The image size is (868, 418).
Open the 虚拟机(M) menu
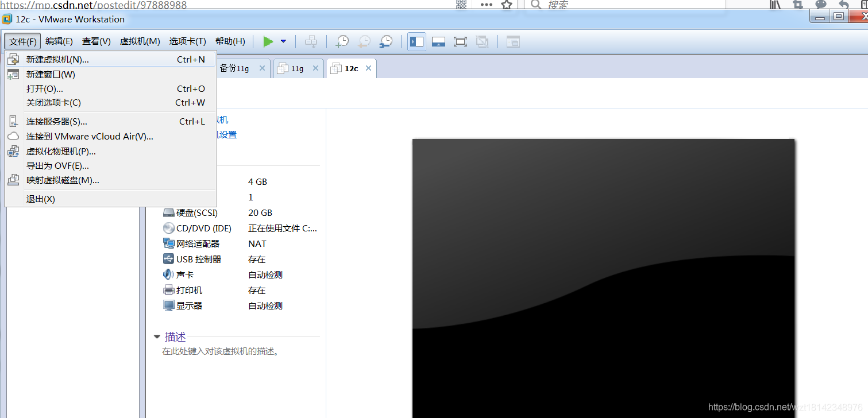pyautogui.click(x=140, y=41)
